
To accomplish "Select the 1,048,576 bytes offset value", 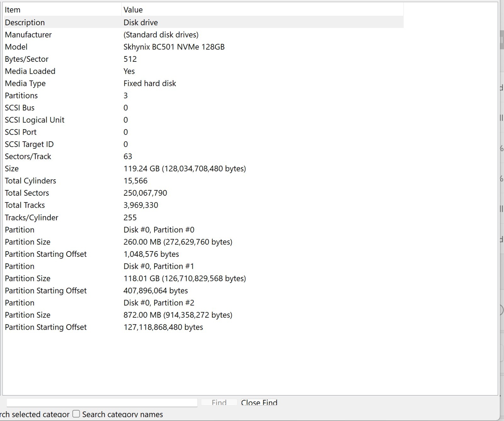I will [x=151, y=254].
